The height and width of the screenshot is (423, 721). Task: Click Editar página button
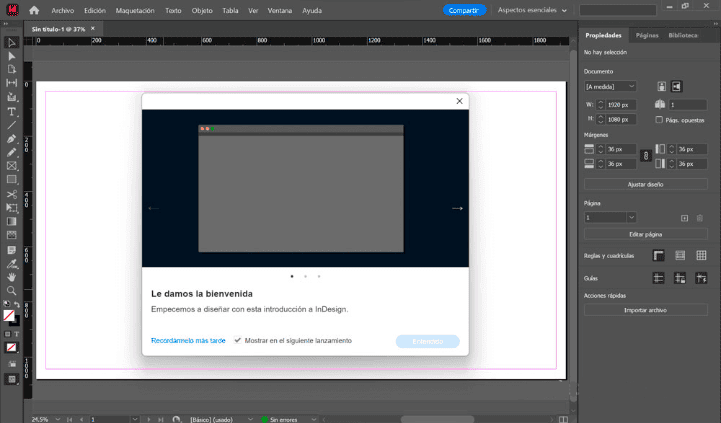(646, 234)
